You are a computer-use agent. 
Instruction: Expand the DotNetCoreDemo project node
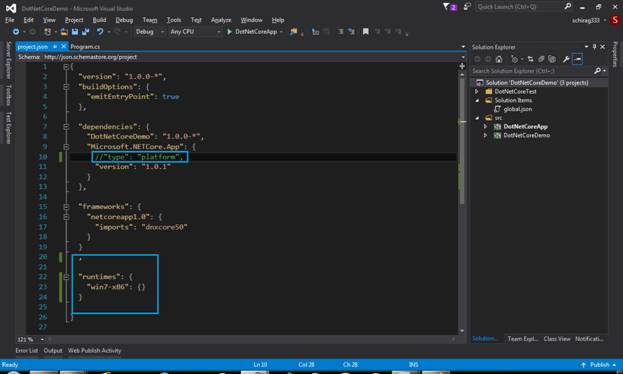[485, 135]
